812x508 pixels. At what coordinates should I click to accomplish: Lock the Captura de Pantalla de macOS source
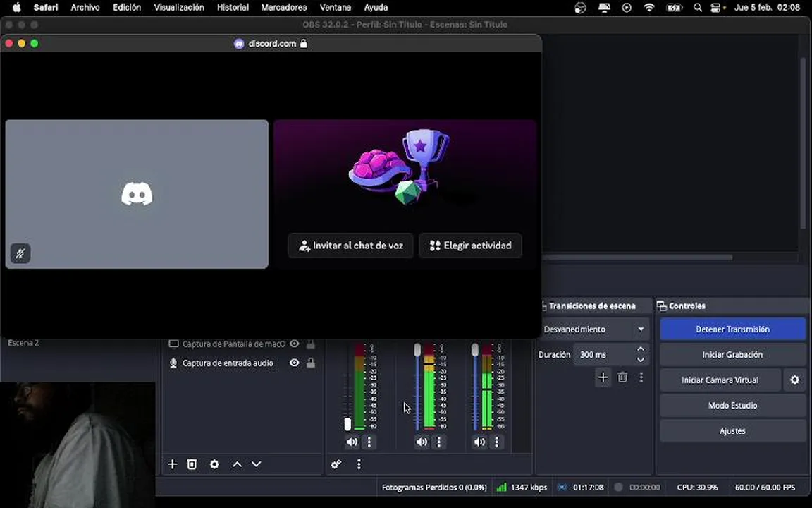point(311,344)
